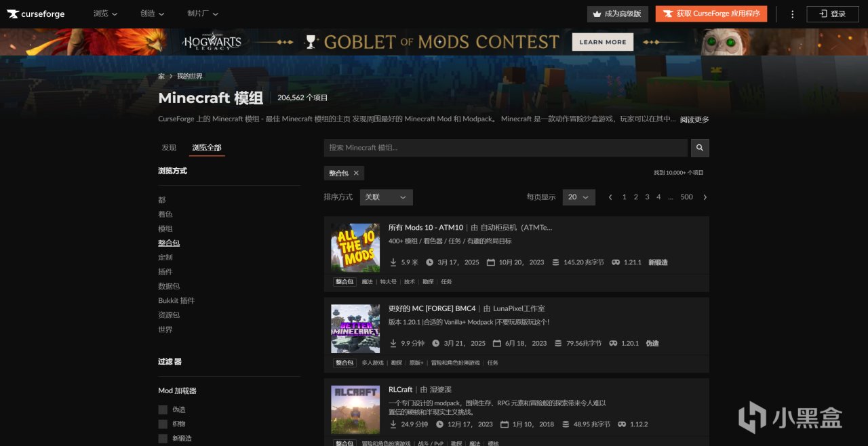Screen dimensions: 868x446
Task: Select 定制 category
Action: point(165,258)
